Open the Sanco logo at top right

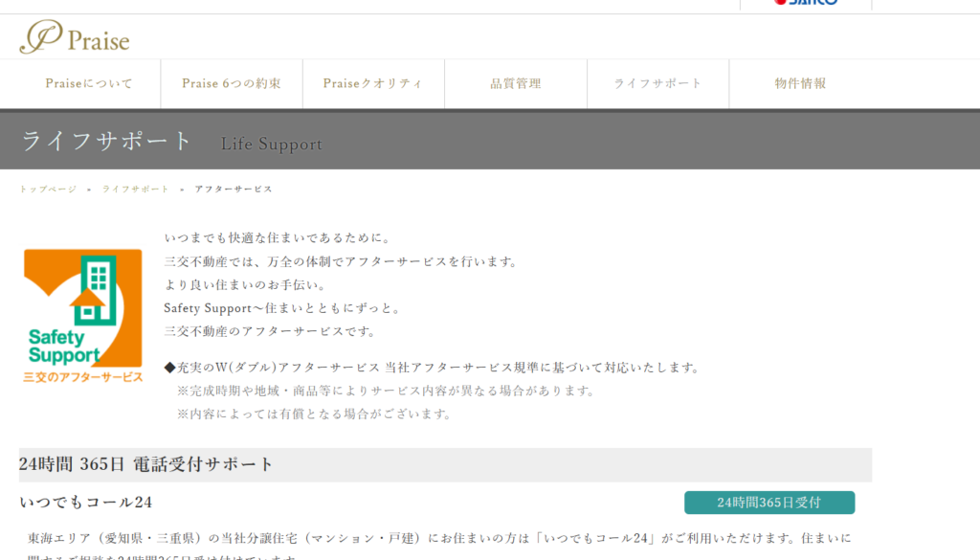(805, 3)
